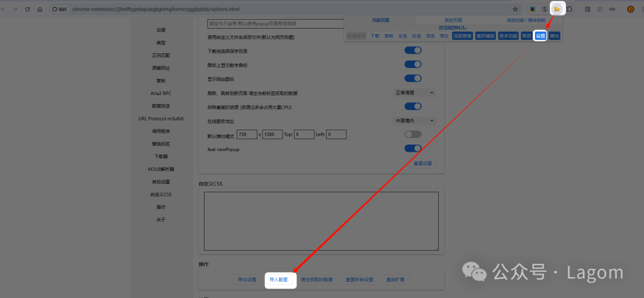Click the 重置所有设置 button
The height and width of the screenshot is (298, 644).
(x=360, y=279)
